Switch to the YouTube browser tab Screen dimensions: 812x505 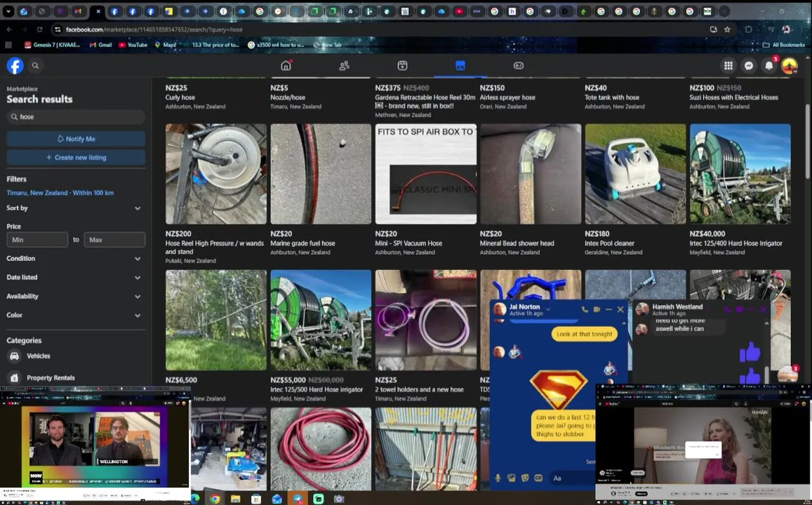click(x=460, y=11)
